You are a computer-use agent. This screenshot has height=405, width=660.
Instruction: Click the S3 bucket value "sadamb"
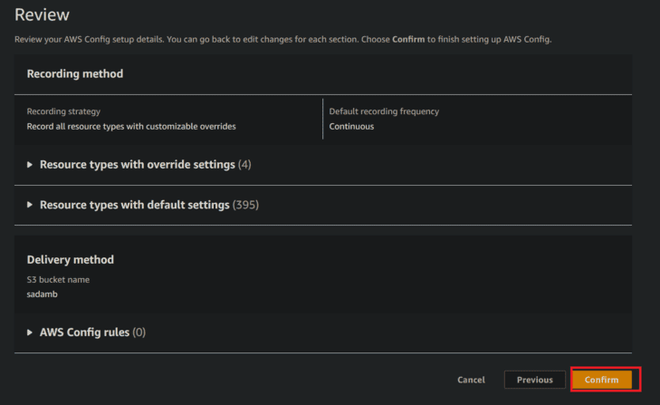point(43,296)
